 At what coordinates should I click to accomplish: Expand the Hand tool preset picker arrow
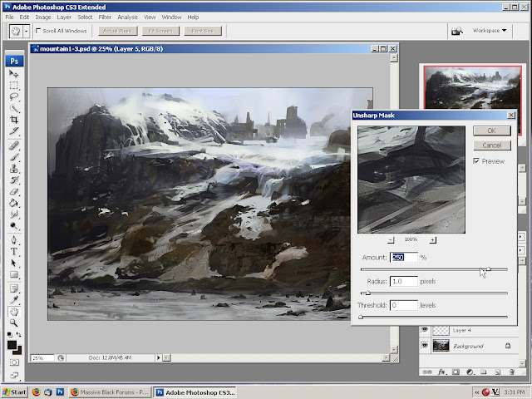point(26,32)
